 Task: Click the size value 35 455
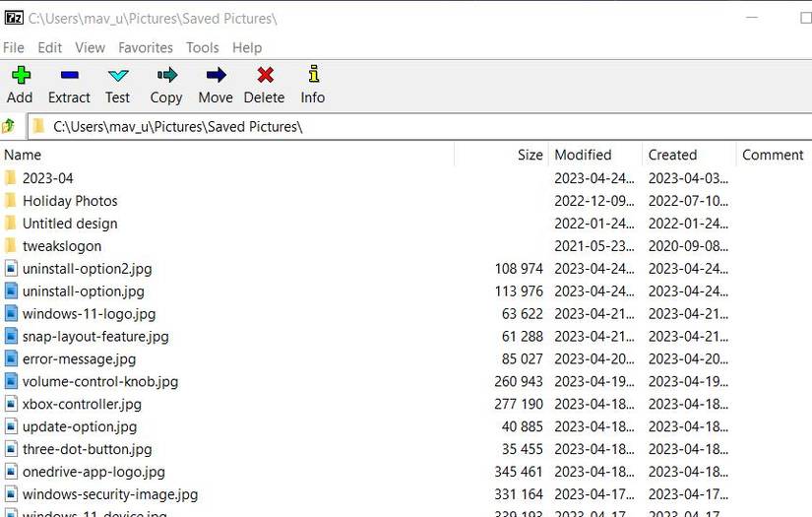[x=522, y=449]
